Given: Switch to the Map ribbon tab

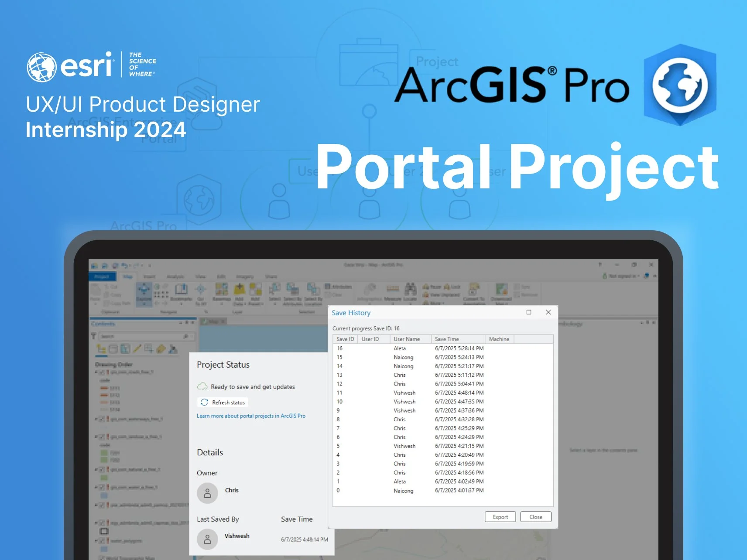Looking at the screenshot, I should coord(127,277).
